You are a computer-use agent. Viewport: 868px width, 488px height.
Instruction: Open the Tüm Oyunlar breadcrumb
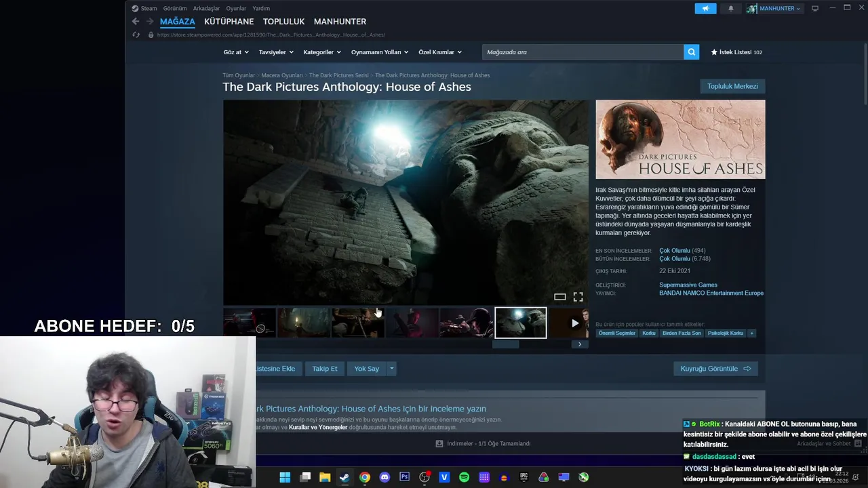[x=239, y=75]
